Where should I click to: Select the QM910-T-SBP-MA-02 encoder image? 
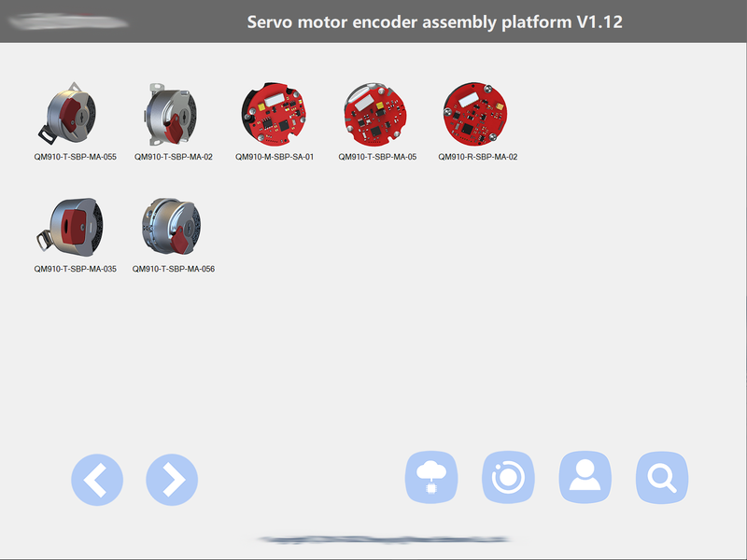(x=172, y=114)
